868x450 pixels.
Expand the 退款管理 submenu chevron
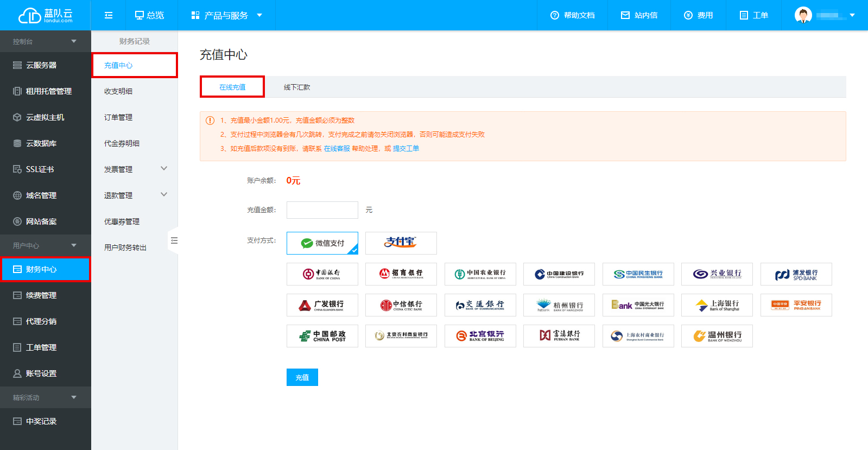(164, 195)
